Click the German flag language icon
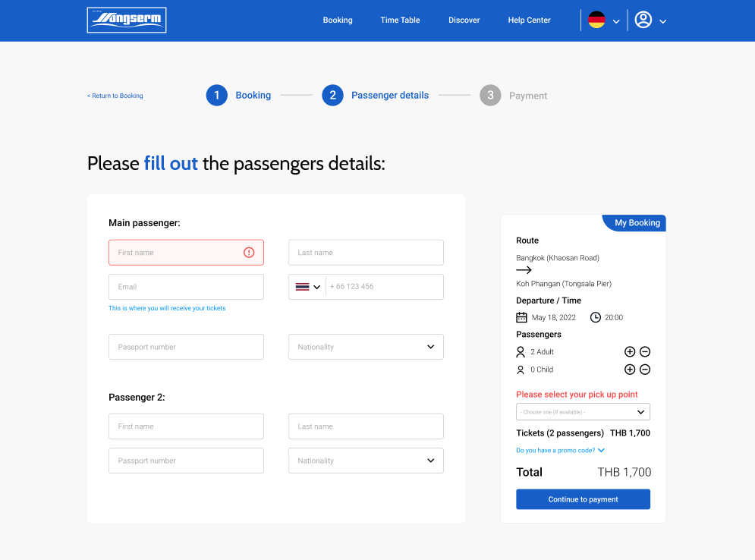755x560 pixels. click(x=596, y=20)
